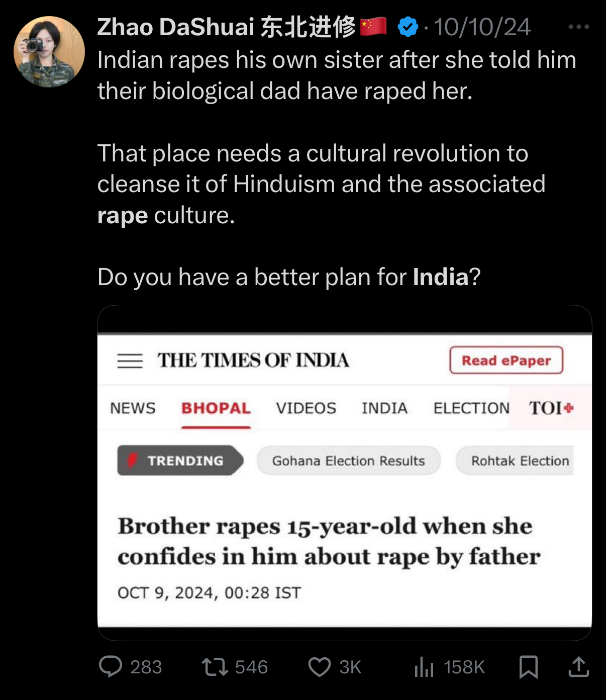The image size is (606, 700).
Task: Select the VIDEOS tab
Action: click(x=306, y=408)
